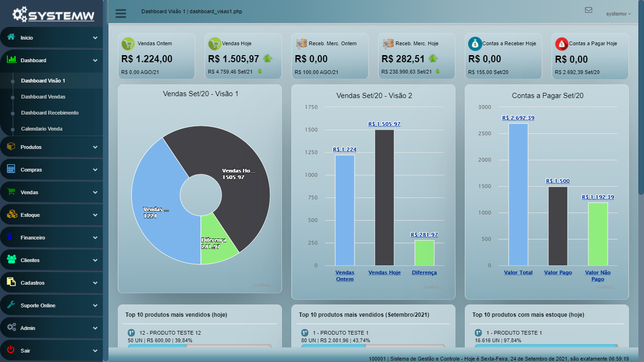
Task: Click the Vendas Hoje chart axis link
Action: [384, 272]
